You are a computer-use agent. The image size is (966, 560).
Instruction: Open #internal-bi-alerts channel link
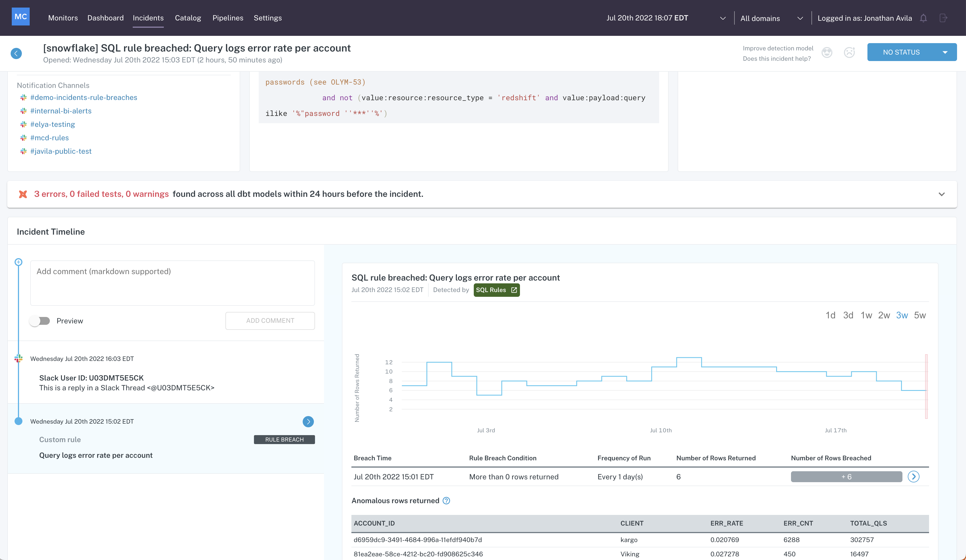[x=61, y=111]
